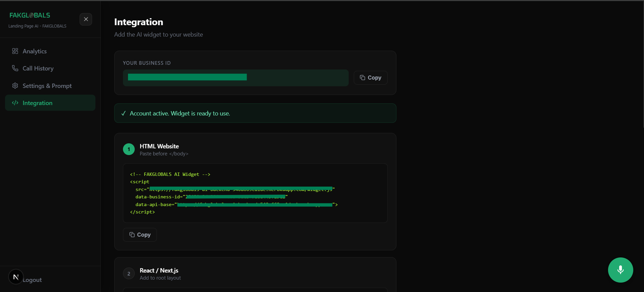Select the Integration sidebar item
The image size is (644, 292).
click(x=50, y=103)
